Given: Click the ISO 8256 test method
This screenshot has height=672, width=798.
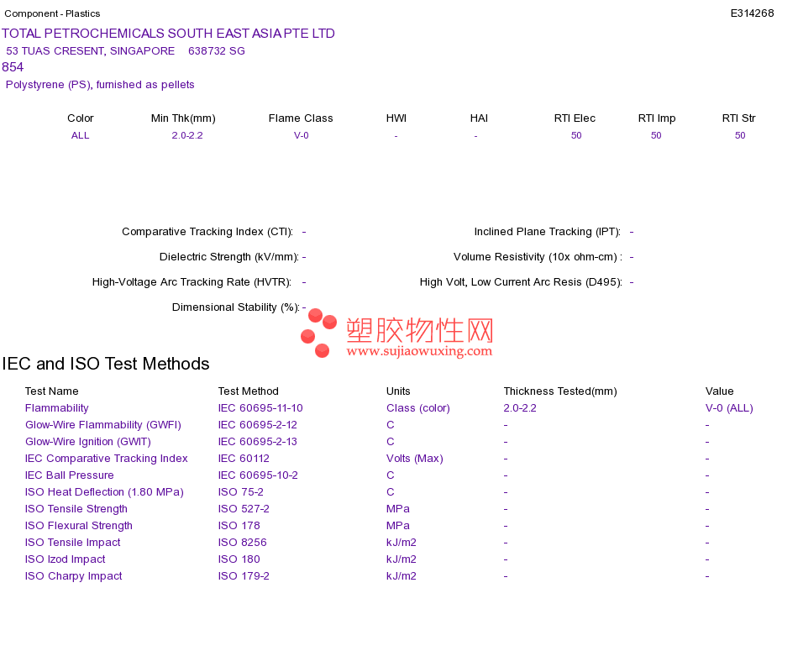Looking at the screenshot, I should tap(242, 542).
